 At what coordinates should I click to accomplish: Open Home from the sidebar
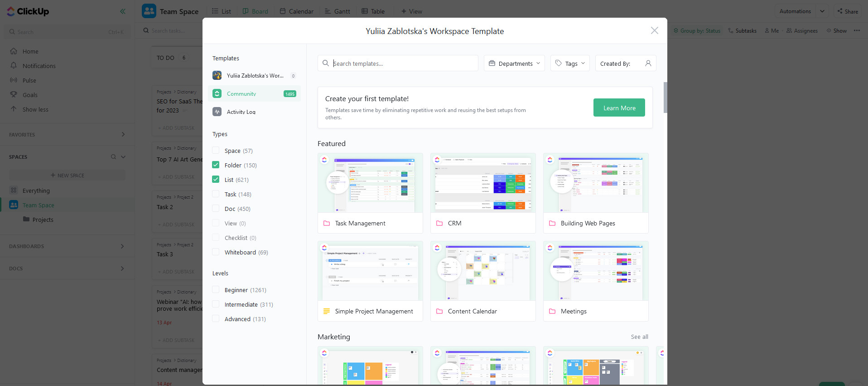(x=30, y=51)
